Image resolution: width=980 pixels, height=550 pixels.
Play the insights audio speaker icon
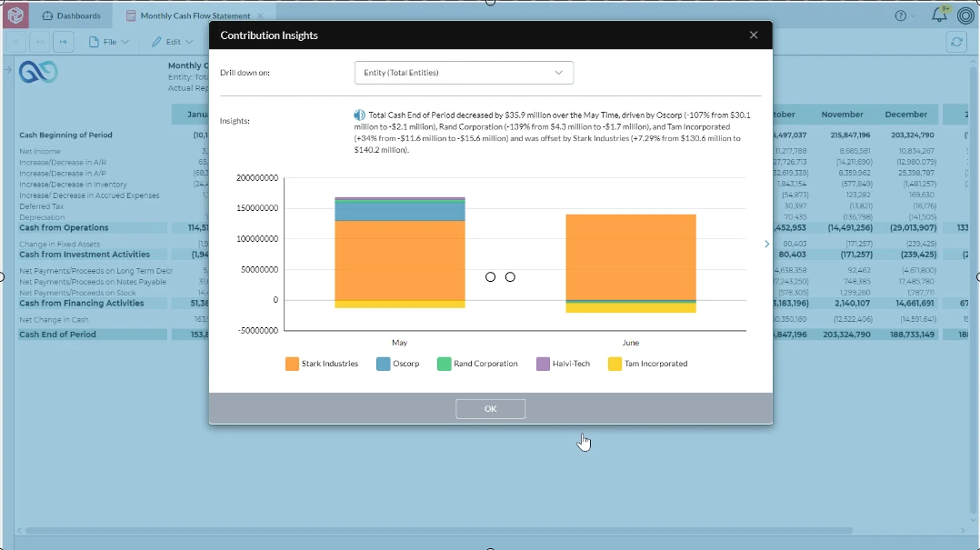[359, 115]
